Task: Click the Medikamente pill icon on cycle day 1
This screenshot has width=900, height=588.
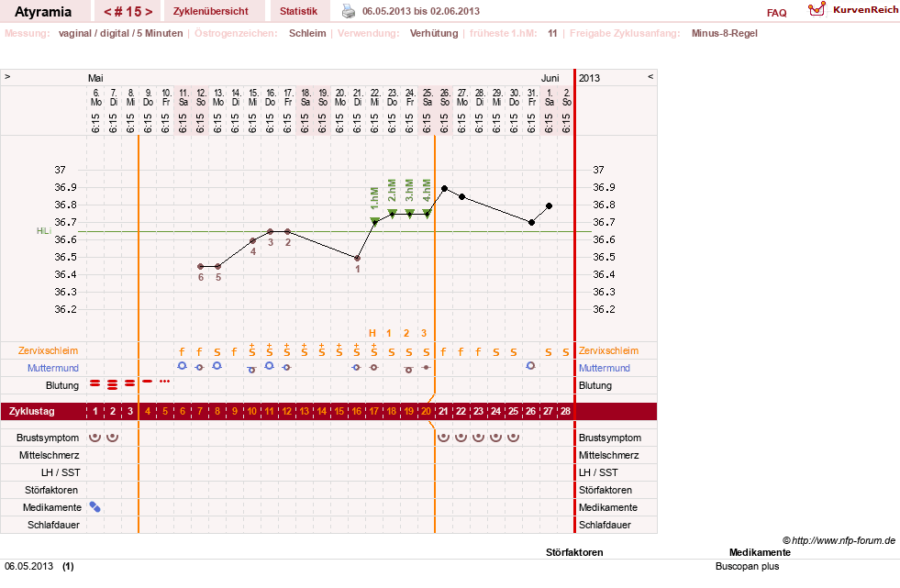Action: pos(94,507)
